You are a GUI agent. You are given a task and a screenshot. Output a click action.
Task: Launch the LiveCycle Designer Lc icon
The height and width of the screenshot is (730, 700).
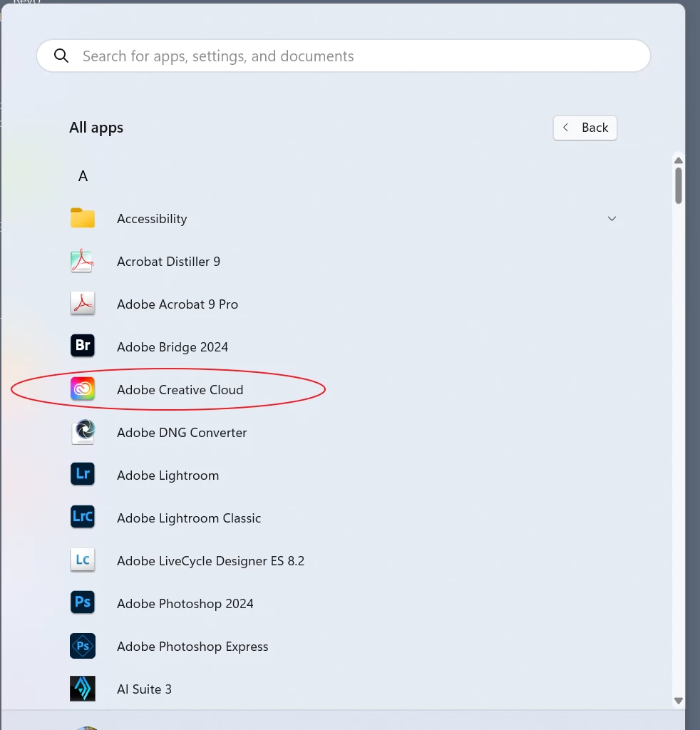click(x=83, y=560)
